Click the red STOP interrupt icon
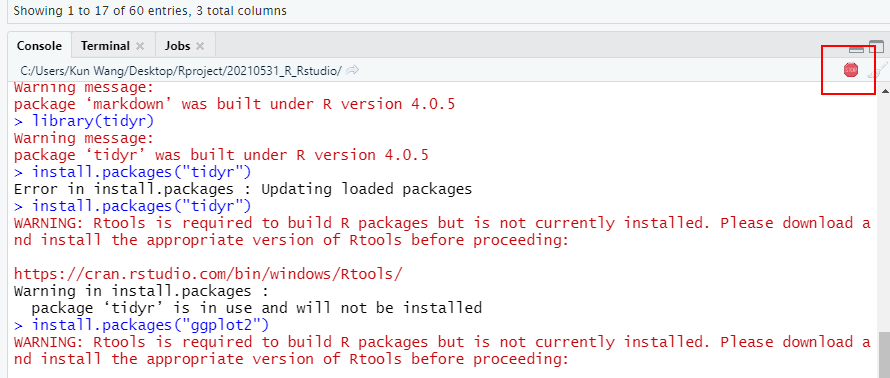Viewport: 890px width, 378px height. pyautogui.click(x=850, y=70)
